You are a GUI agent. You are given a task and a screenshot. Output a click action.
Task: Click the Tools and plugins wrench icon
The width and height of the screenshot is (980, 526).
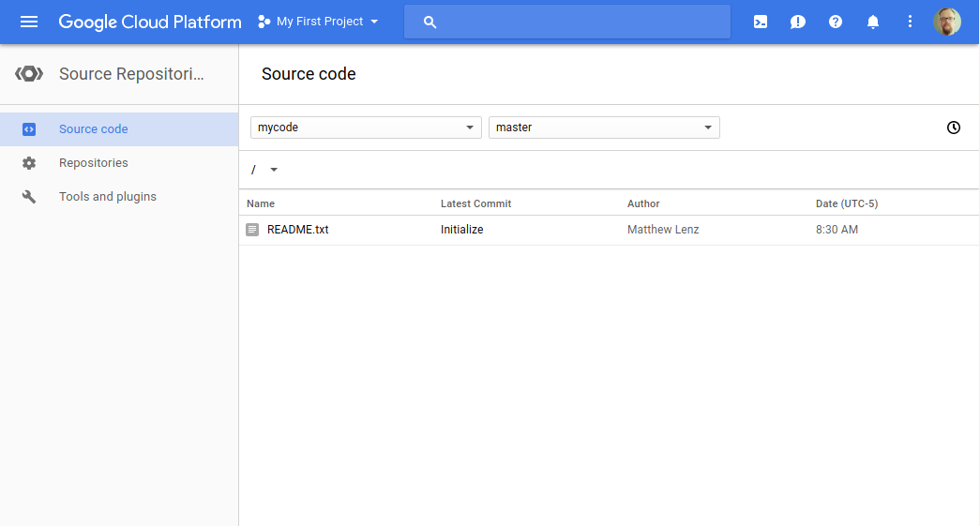[29, 197]
